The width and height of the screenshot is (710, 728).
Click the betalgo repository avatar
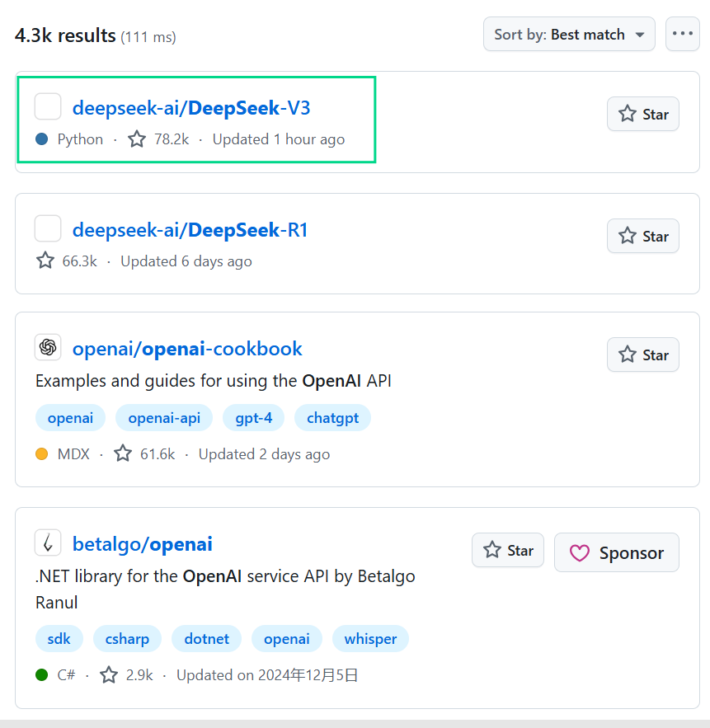tap(48, 542)
